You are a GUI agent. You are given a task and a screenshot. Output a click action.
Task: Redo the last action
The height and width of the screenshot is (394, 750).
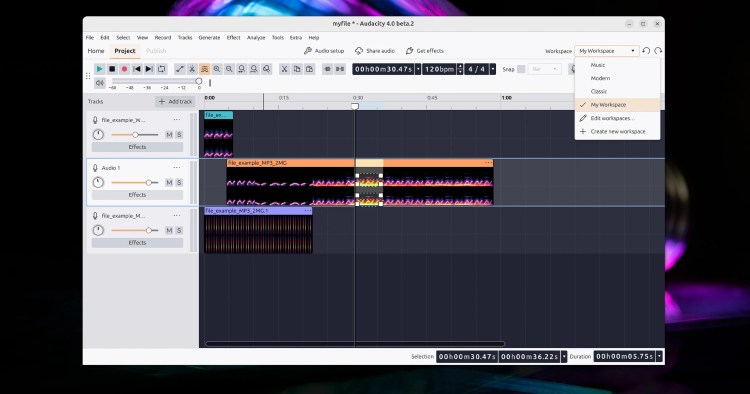click(x=658, y=51)
